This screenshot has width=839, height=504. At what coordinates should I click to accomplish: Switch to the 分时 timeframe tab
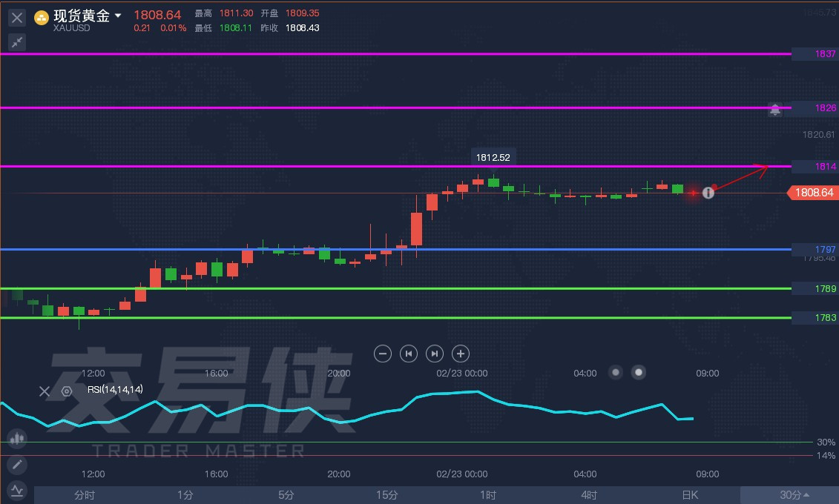85,495
